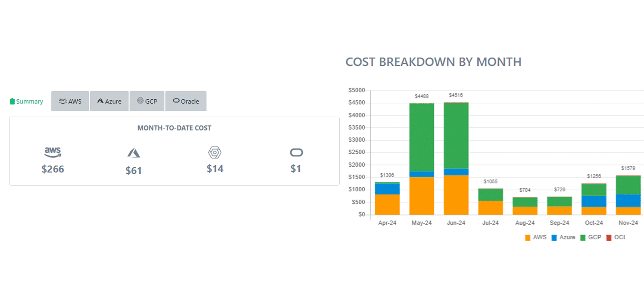Image resolution: width=644 pixels, height=292 pixels.
Task: Switch to the Azure tab
Action: click(109, 101)
